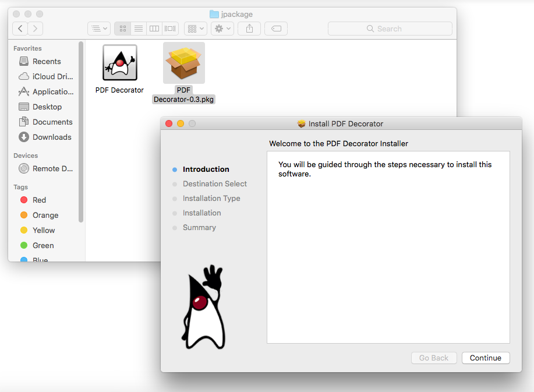Viewport: 534px width, 392px height.
Task: Open iCloud Drive in Finder sidebar
Action: 45,76
